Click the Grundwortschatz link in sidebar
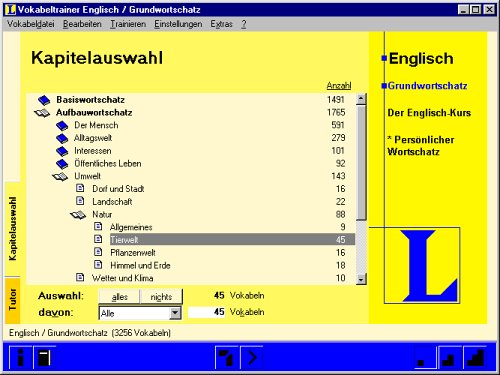 (427, 86)
